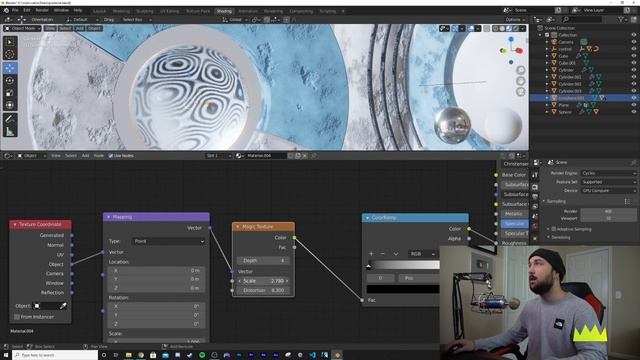640x360 pixels.
Task: Switch to the Shading workspace tab
Action: 224,11
